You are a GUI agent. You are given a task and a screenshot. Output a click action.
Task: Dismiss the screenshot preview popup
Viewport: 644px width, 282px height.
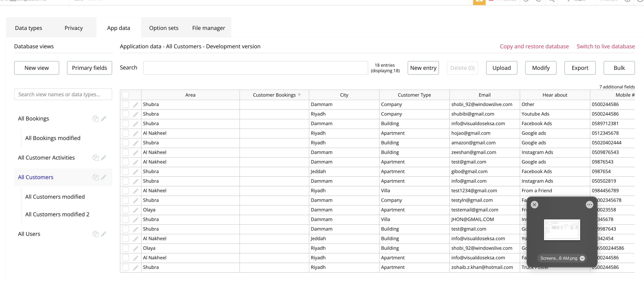[534, 205]
